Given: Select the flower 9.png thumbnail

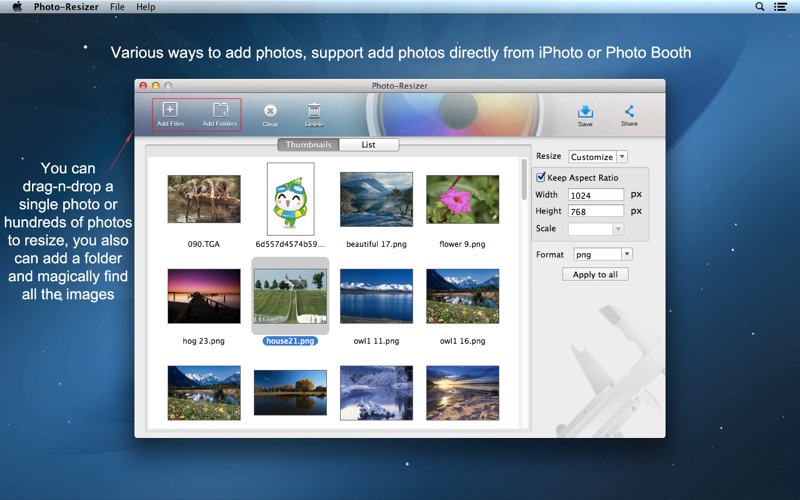Looking at the screenshot, I should [462, 199].
